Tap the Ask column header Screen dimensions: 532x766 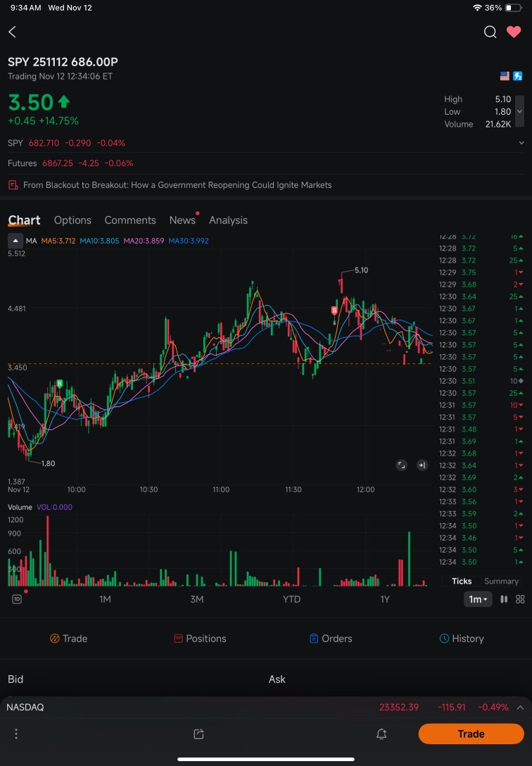pyautogui.click(x=277, y=679)
